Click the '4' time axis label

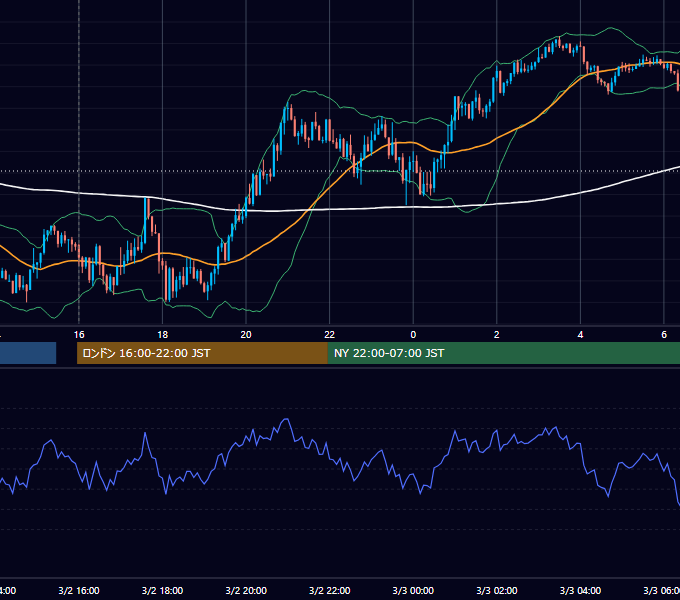580,335
